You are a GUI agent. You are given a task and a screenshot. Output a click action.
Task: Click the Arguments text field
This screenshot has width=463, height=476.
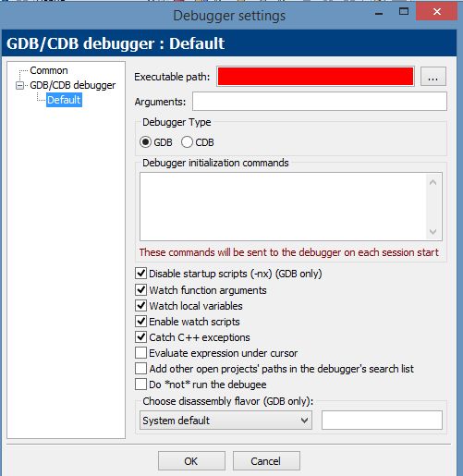(x=320, y=102)
